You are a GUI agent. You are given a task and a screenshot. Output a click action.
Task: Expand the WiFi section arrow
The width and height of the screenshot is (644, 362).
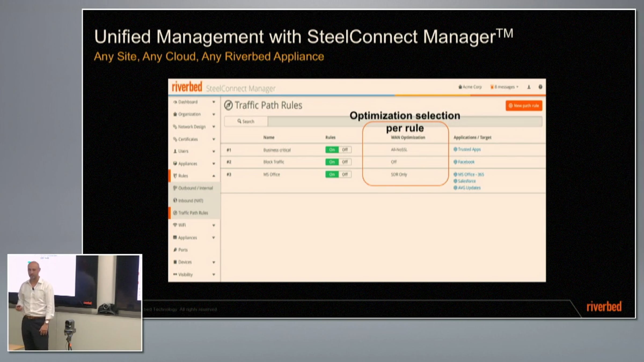tap(214, 225)
